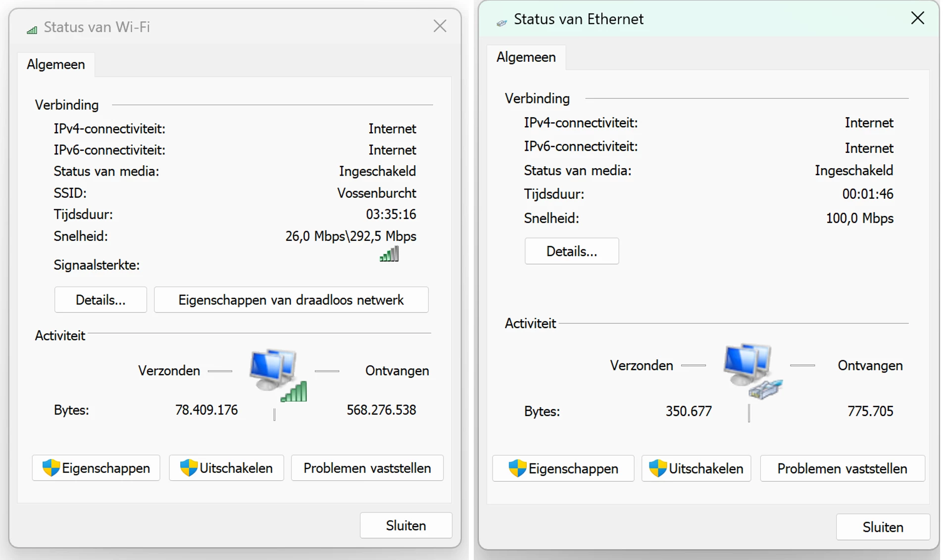Open Details in the Wi-Fi status dialog
951x560 pixels.
[100, 300]
